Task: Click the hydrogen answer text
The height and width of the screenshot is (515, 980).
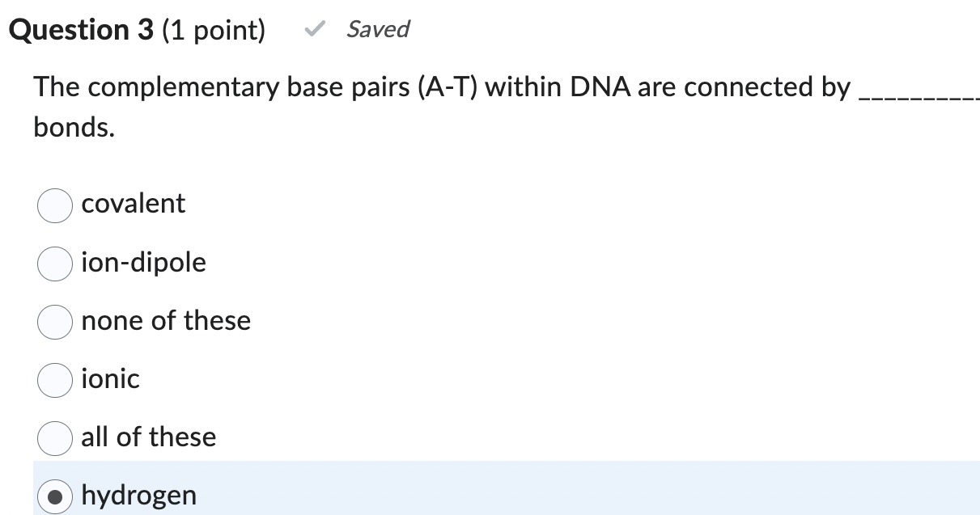Action: (138, 494)
